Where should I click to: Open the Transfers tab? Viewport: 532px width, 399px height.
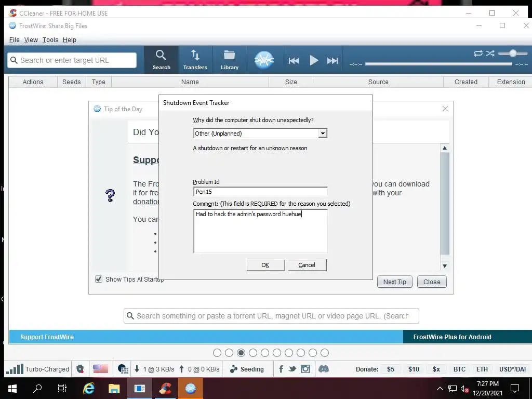tap(195, 60)
